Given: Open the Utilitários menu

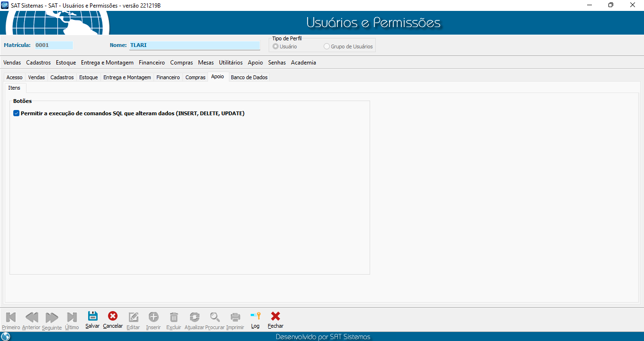Looking at the screenshot, I should 230,63.
